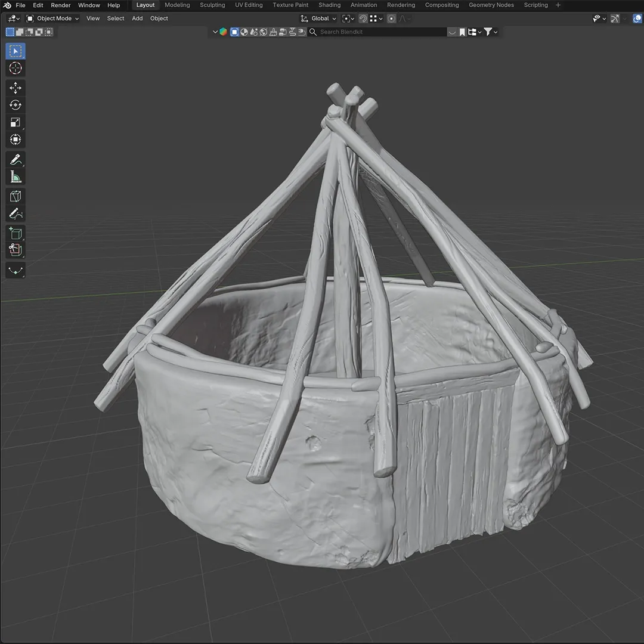Switch to the Shading workspace tab

pos(329,5)
